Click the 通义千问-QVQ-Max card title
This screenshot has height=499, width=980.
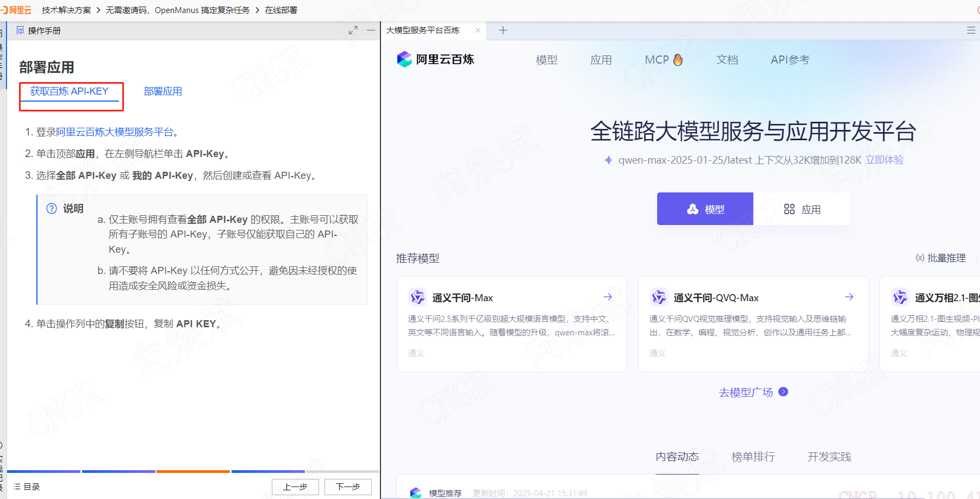(716, 298)
